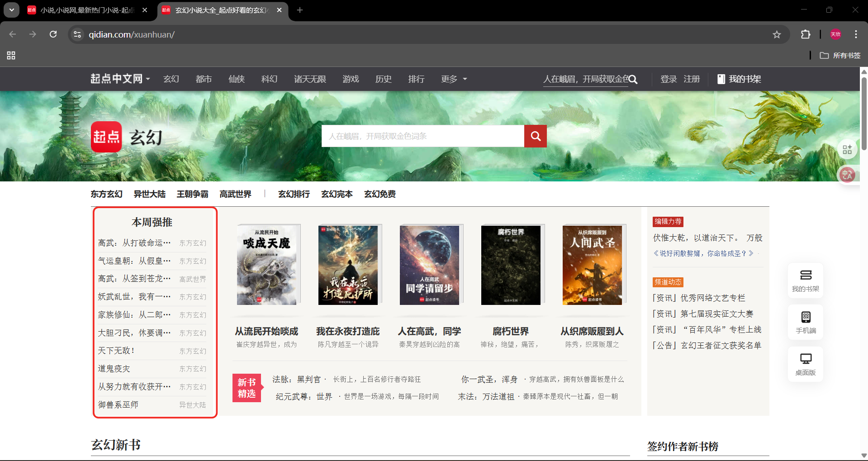Image resolution: width=868 pixels, height=461 pixels.
Task: Go back to previous page
Action: pyautogui.click(x=13, y=34)
